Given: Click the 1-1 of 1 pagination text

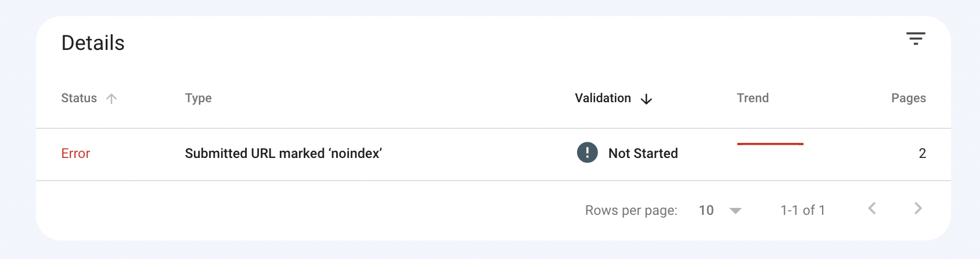Looking at the screenshot, I should coord(802,210).
